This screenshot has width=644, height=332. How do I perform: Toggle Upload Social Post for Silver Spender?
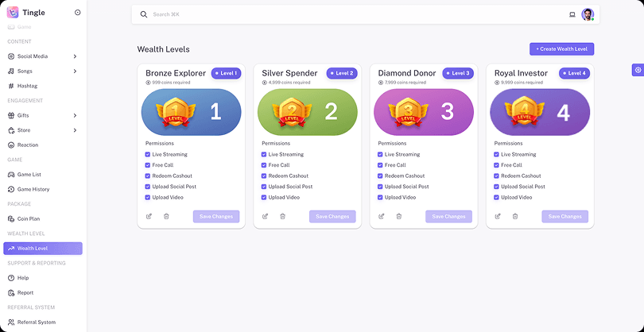click(x=264, y=187)
